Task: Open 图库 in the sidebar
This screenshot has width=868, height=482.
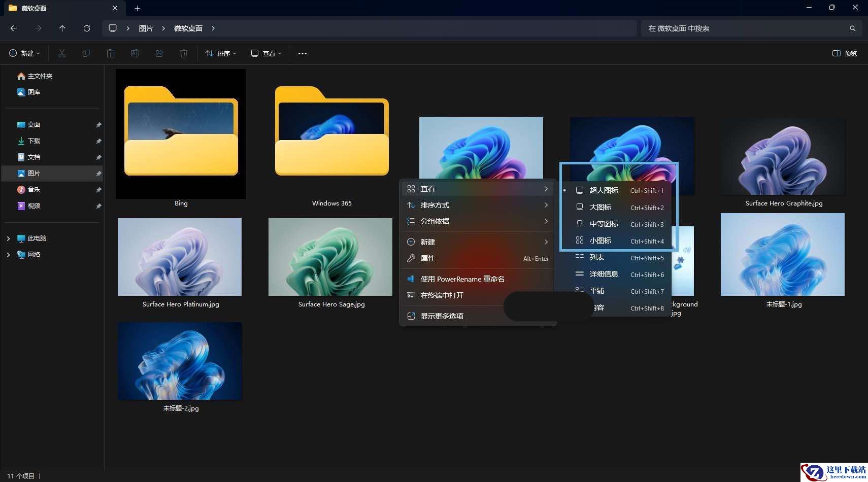Action: pos(29,92)
